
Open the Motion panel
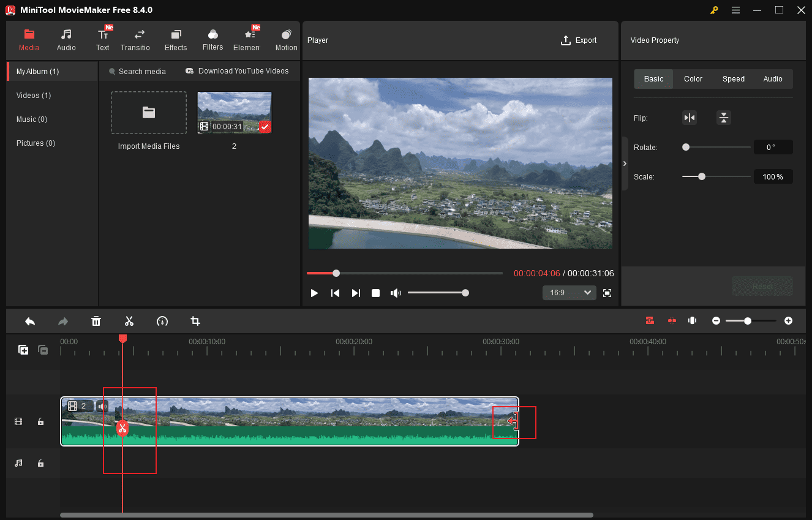coord(285,39)
